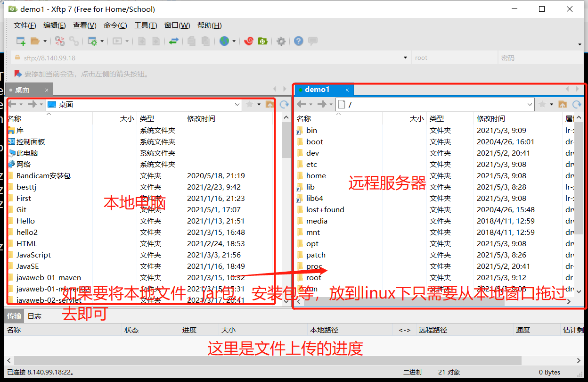Click the New Session toolbar icon
The height and width of the screenshot is (382, 588).
coord(21,41)
